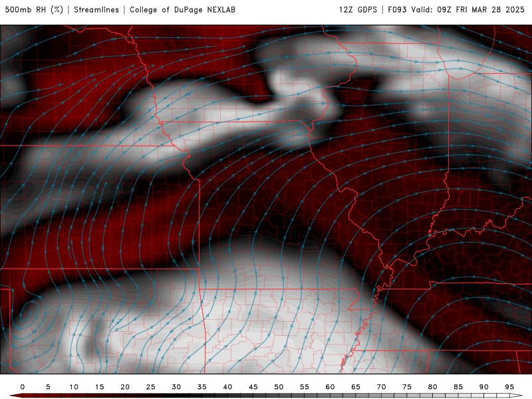Click the "45" legend value
Viewport: 532px width, 399px height.
(253, 387)
